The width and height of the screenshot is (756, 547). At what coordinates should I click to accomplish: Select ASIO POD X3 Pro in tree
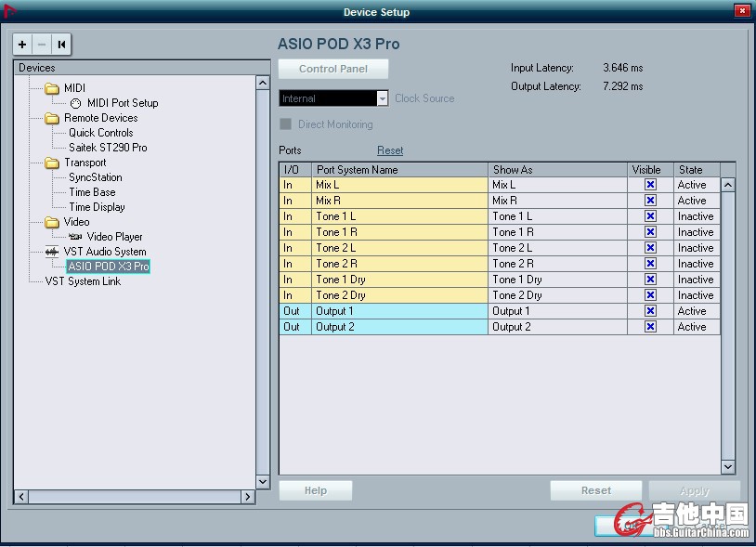pyautogui.click(x=108, y=267)
